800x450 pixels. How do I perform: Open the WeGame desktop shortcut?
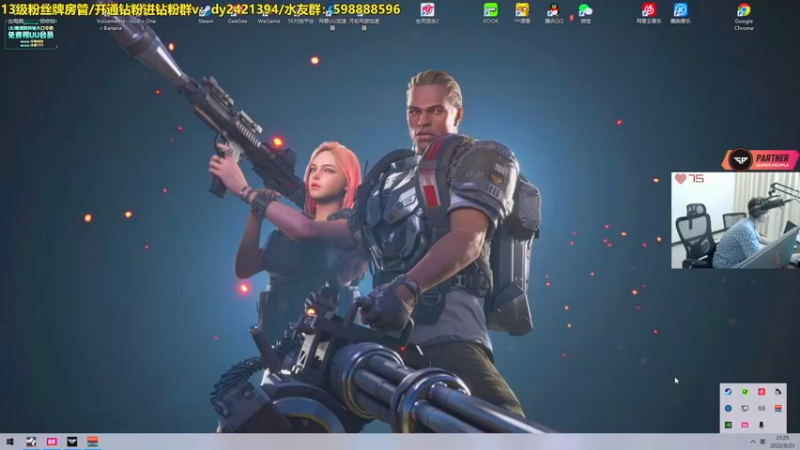[269, 15]
